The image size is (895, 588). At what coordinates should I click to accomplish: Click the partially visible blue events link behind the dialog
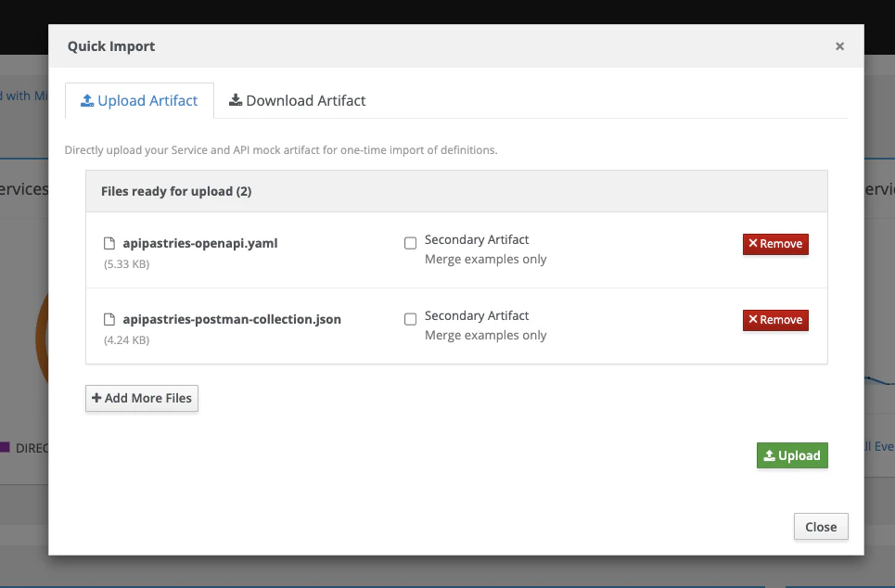click(x=879, y=446)
